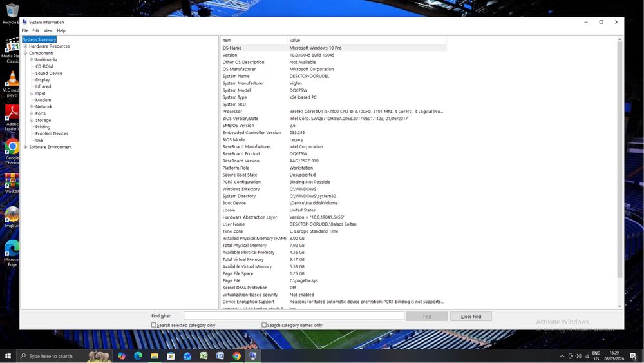Expand the Multimedia node

click(x=32, y=59)
